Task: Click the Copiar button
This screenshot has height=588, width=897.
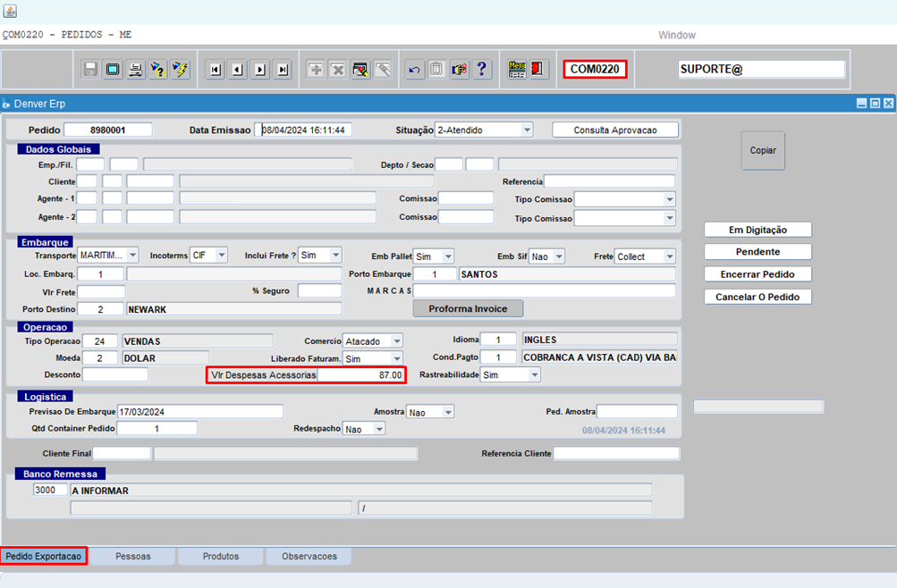Action: [x=763, y=151]
